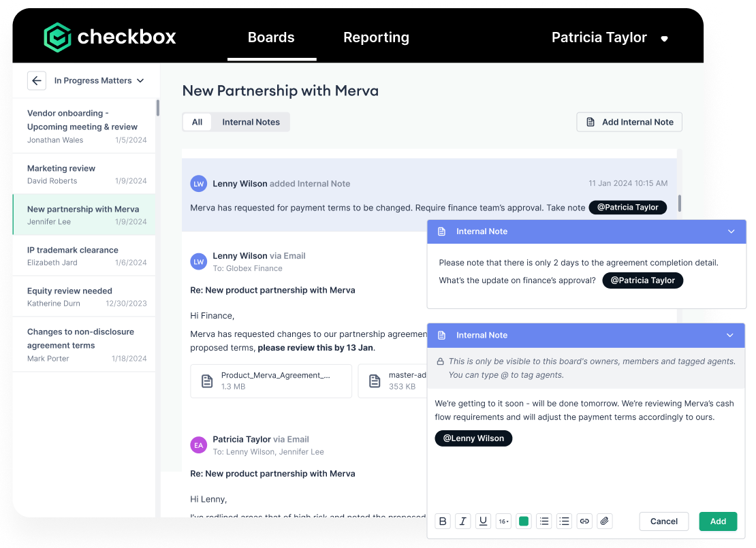
Task: Open the Patricia Taylor account menu arrow
Action: [x=664, y=39]
